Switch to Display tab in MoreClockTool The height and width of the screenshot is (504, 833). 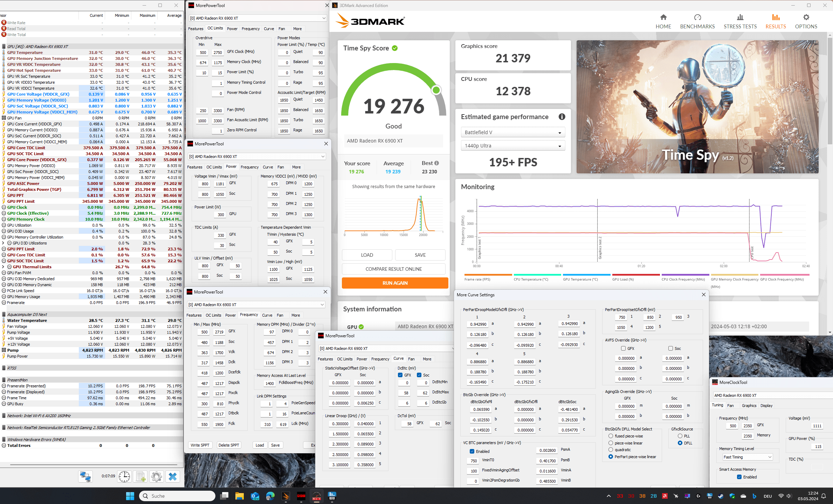[x=766, y=406]
